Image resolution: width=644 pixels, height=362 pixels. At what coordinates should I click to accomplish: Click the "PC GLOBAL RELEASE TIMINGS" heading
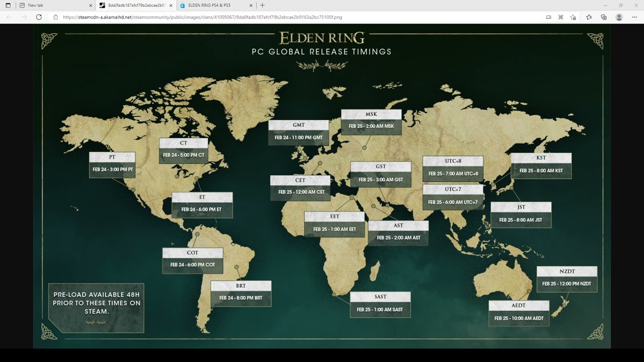(x=322, y=51)
